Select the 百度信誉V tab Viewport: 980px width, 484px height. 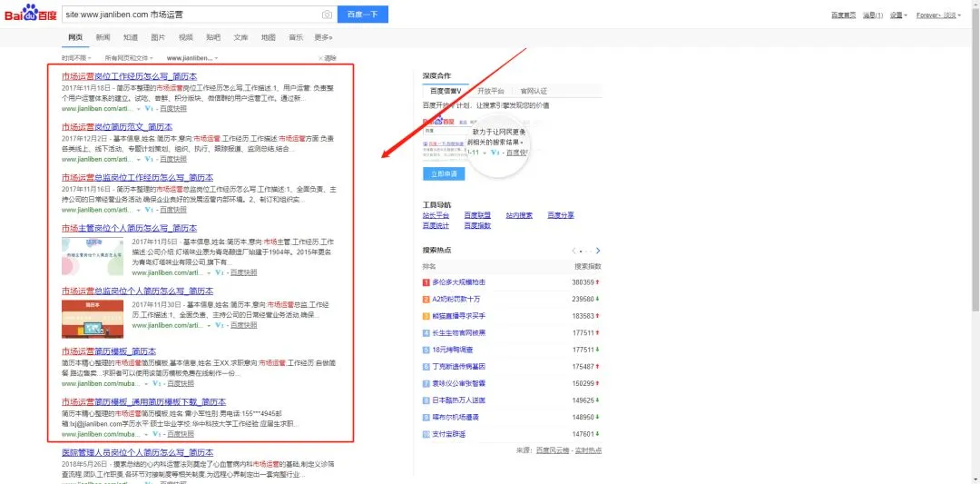446,91
